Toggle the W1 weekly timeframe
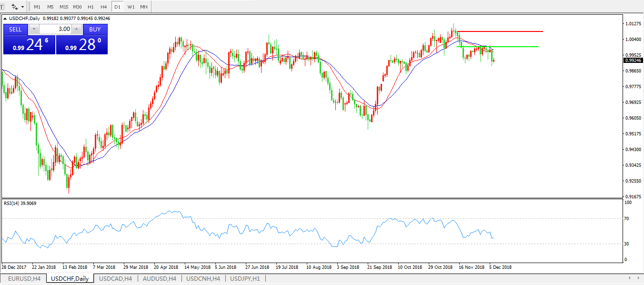The height and width of the screenshot is (285, 644). pyautogui.click(x=131, y=7)
